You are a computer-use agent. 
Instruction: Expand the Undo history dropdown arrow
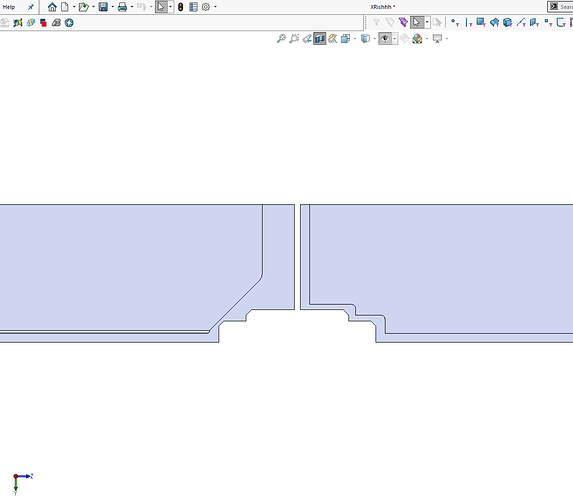151,7
